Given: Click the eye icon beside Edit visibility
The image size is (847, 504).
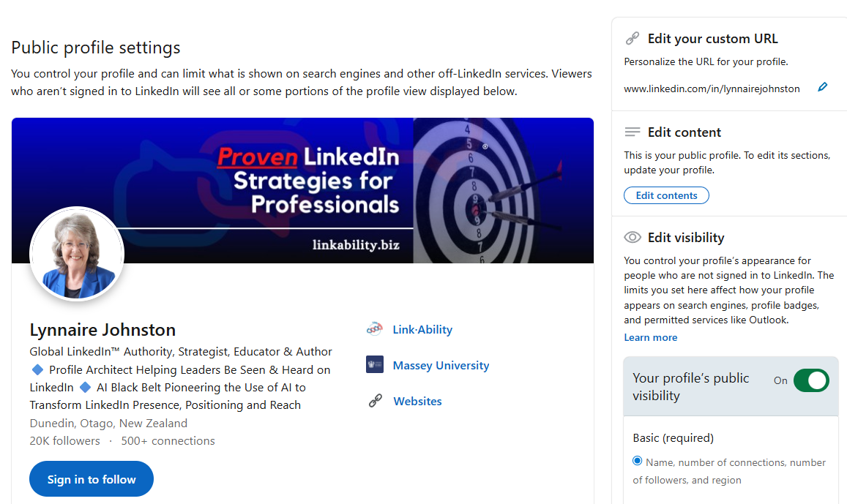Looking at the screenshot, I should [632, 238].
